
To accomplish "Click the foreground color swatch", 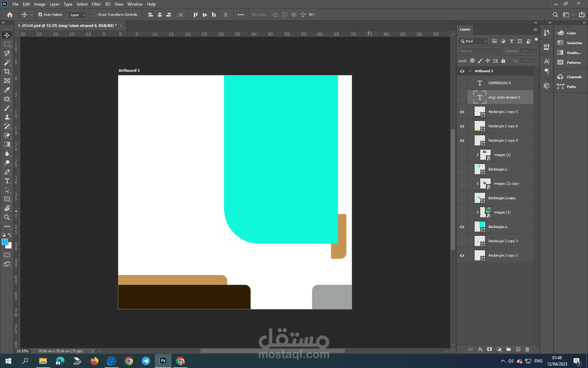I will coord(5,242).
